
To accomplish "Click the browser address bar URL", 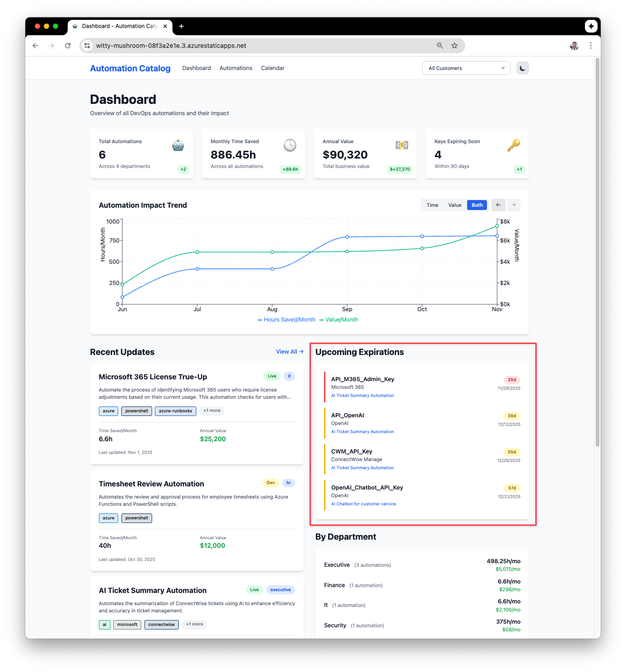I will pyautogui.click(x=171, y=46).
